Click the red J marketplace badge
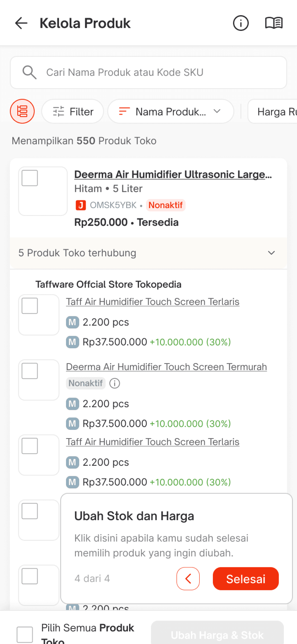Viewport: 297px width, 644px height. pyautogui.click(x=81, y=205)
